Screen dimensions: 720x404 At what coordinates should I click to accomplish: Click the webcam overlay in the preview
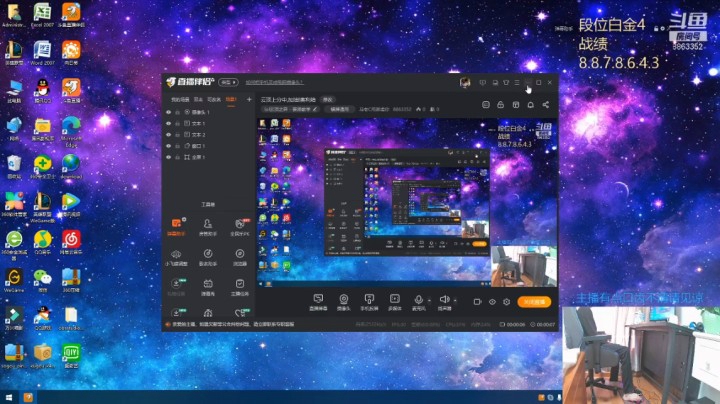pos(524,266)
